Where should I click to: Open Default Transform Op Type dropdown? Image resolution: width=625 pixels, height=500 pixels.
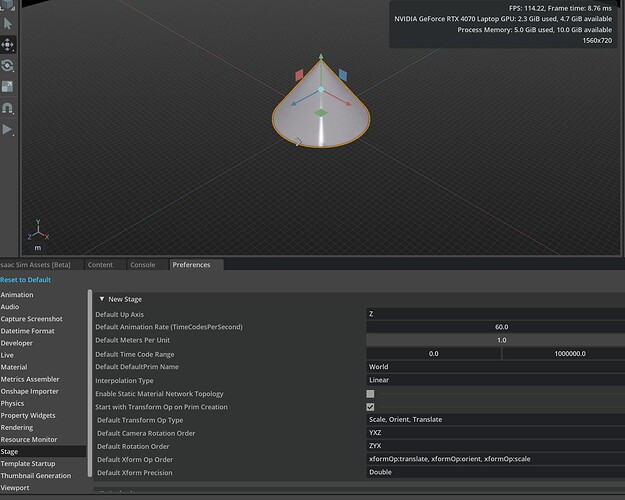(495, 419)
